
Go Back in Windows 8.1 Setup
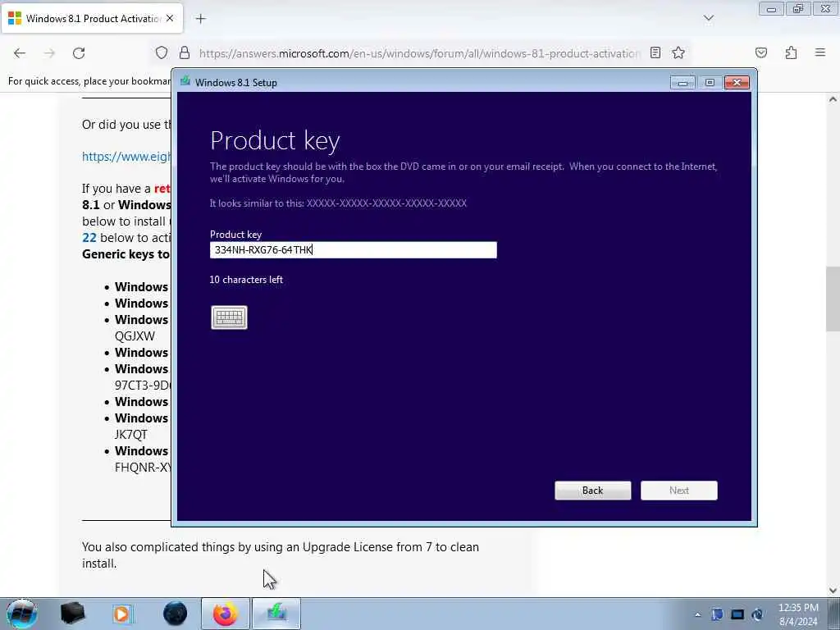point(592,491)
